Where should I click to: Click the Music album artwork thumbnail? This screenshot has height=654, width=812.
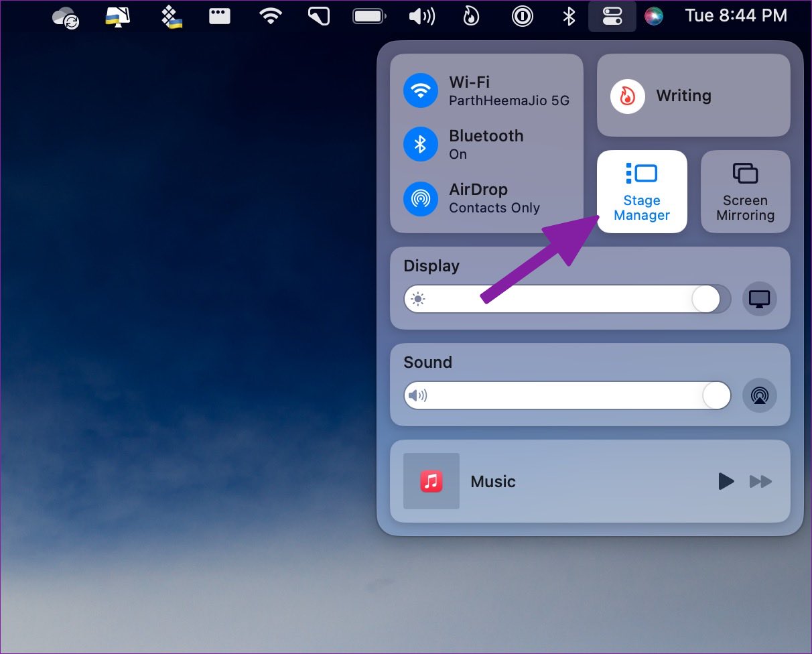[431, 481]
